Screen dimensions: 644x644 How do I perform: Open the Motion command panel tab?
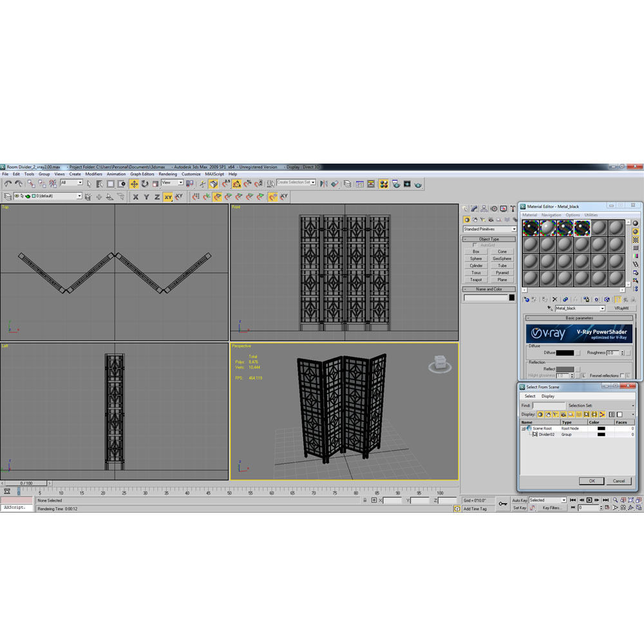point(494,209)
